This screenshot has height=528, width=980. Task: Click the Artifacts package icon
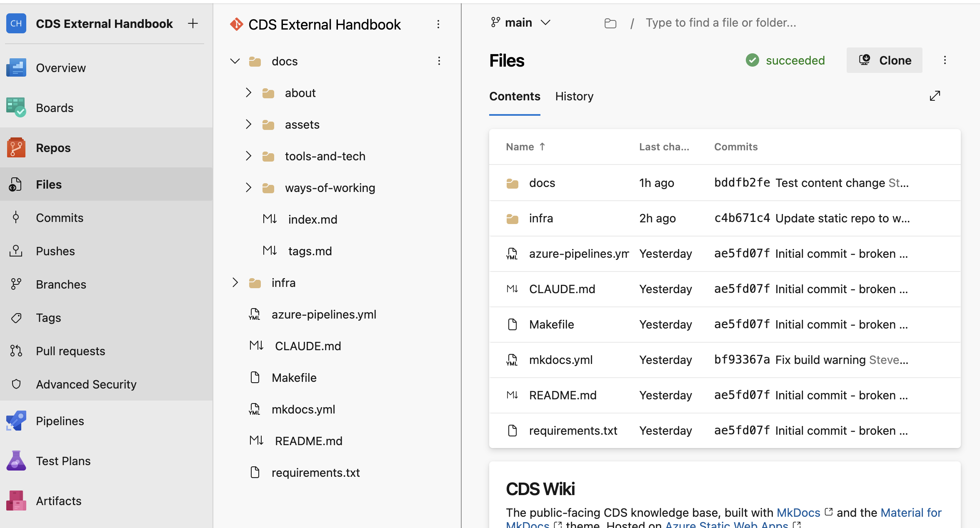point(16,501)
